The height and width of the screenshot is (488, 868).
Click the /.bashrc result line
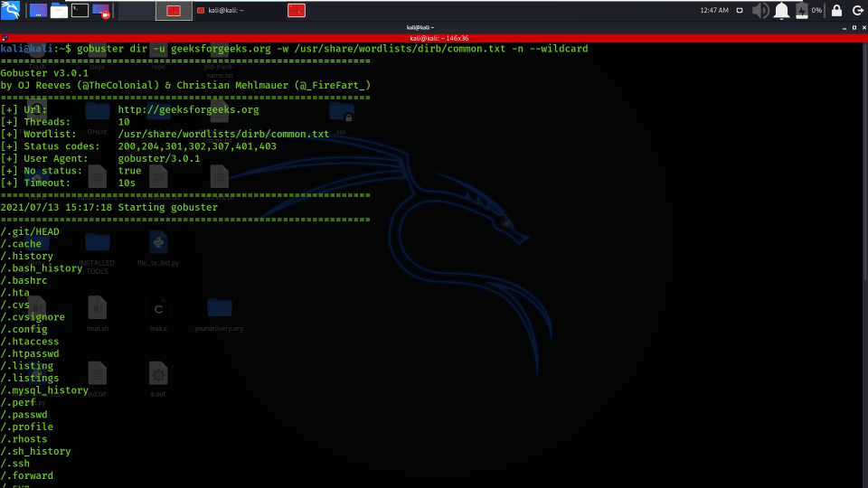(24, 280)
